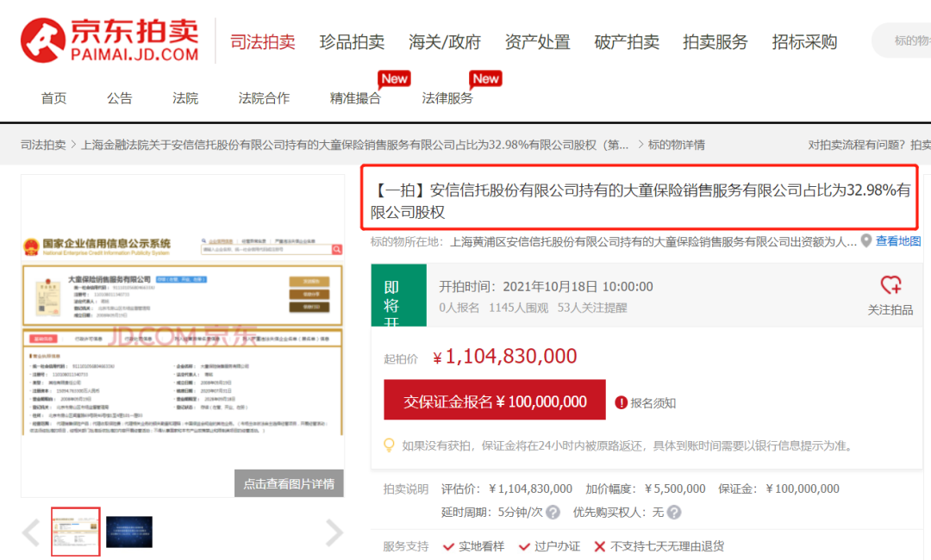
Task: Open 法院 in the sub-navigation
Action: point(185,98)
